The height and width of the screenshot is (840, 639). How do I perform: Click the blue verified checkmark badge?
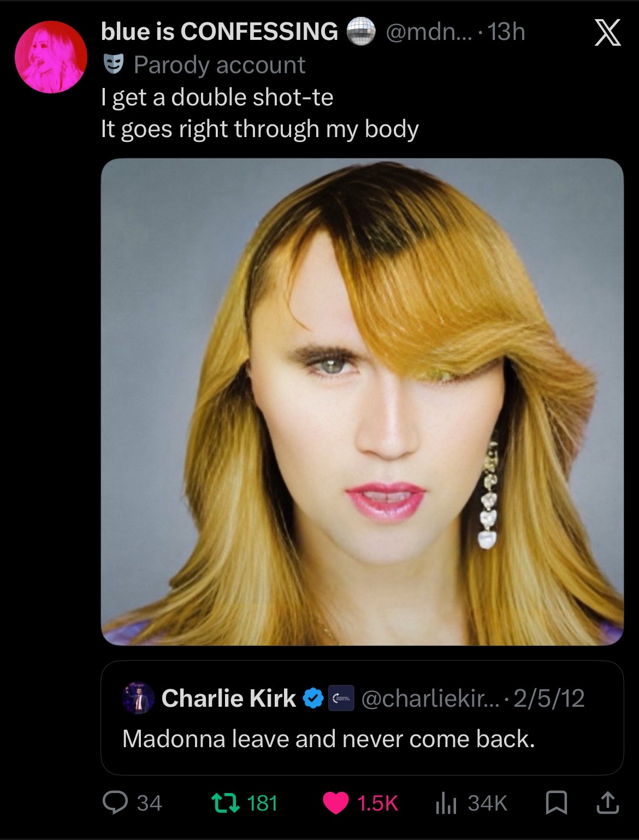click(x=313, y=698)
